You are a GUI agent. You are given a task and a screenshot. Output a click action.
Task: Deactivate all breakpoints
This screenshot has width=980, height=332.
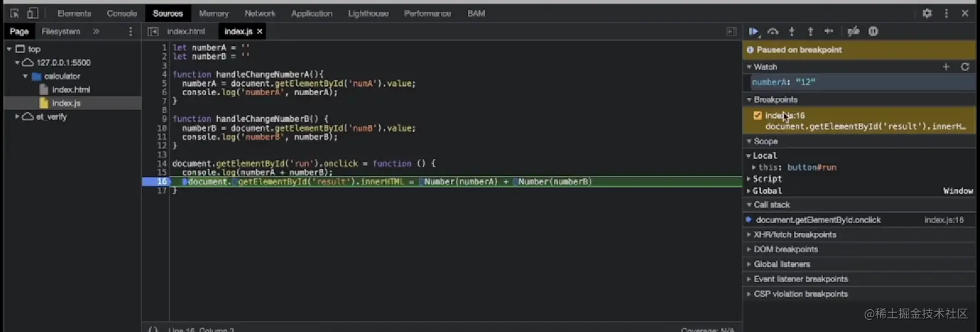(x=854, y=31)
